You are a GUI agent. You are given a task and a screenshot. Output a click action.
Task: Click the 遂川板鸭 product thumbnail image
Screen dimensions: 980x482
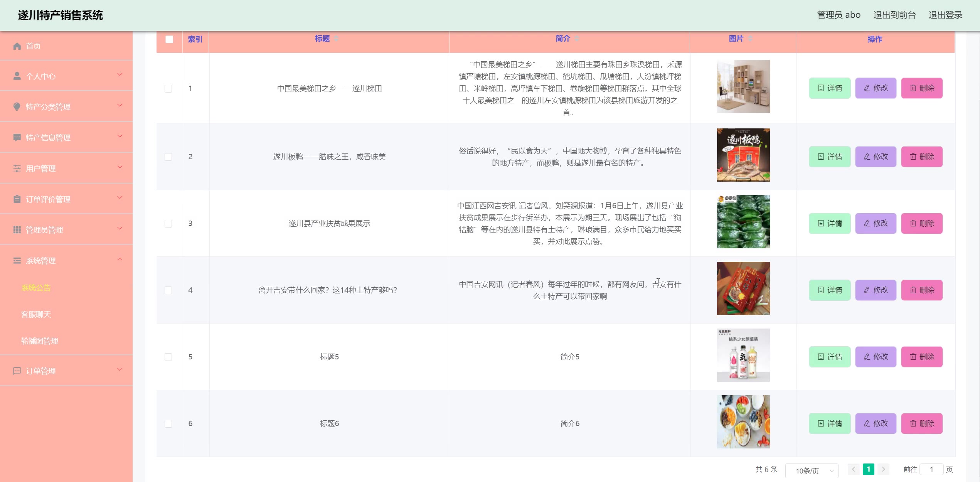[743, 155]
